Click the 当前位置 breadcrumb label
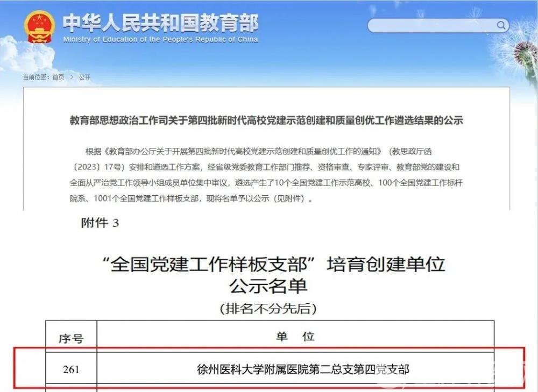This screenshot has height=392, width=538. [37, 77]
